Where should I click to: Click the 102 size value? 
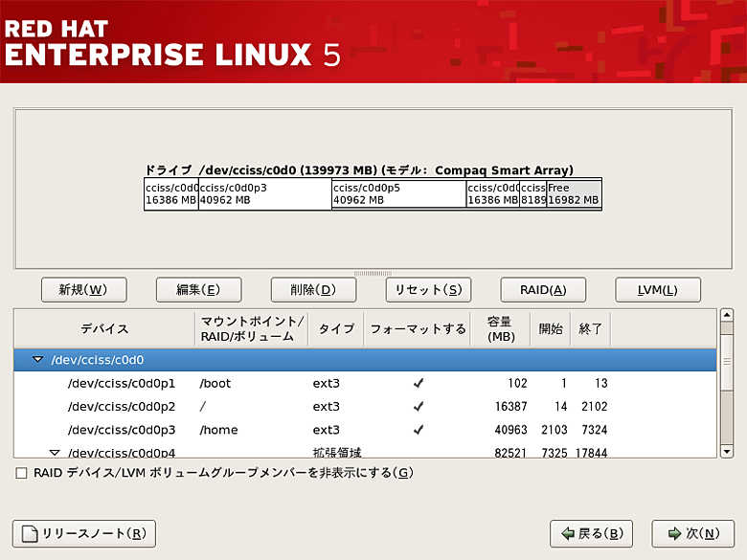(517, 383)
